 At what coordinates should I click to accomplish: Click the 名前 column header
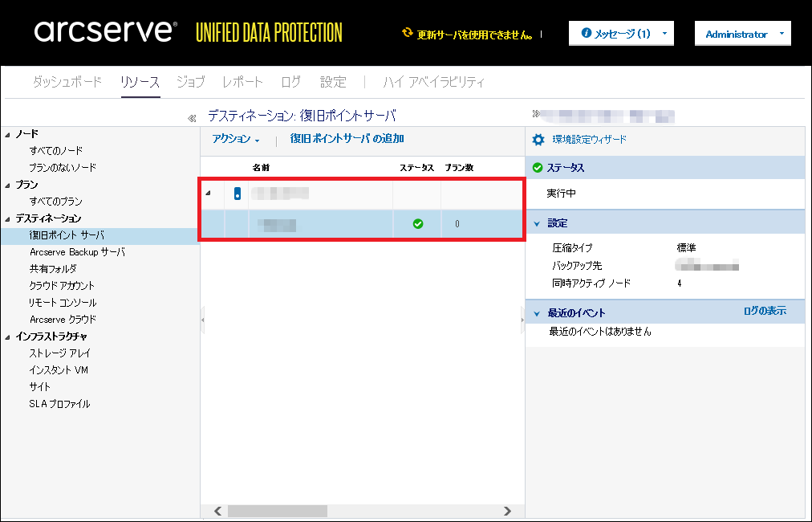[261, 167]
